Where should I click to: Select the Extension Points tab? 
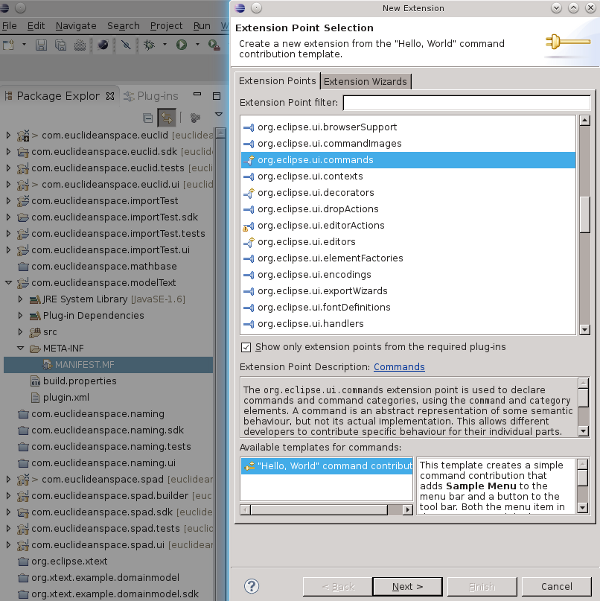pos(278,81)
